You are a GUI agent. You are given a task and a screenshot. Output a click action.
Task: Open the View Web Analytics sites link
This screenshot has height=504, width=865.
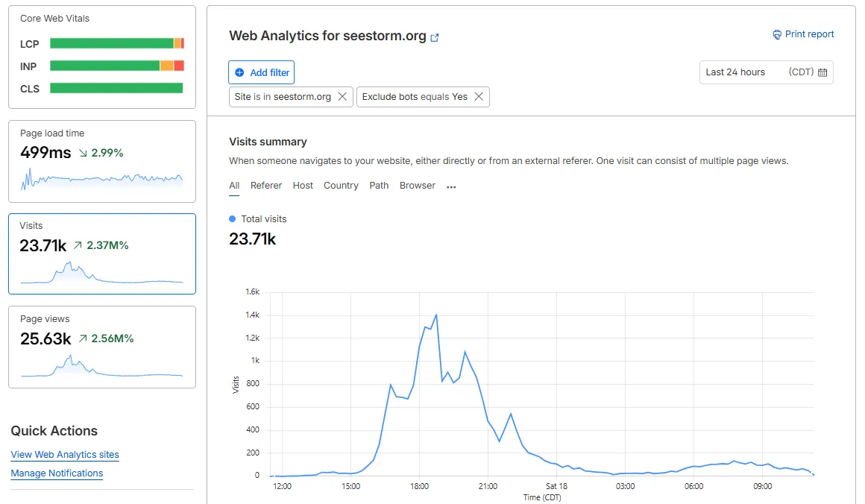(65, 455)
